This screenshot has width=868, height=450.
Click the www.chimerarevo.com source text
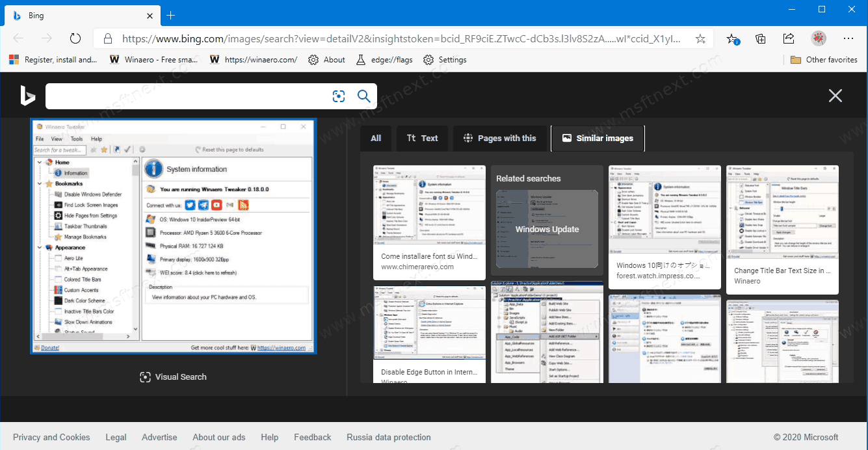click(417, 267)
